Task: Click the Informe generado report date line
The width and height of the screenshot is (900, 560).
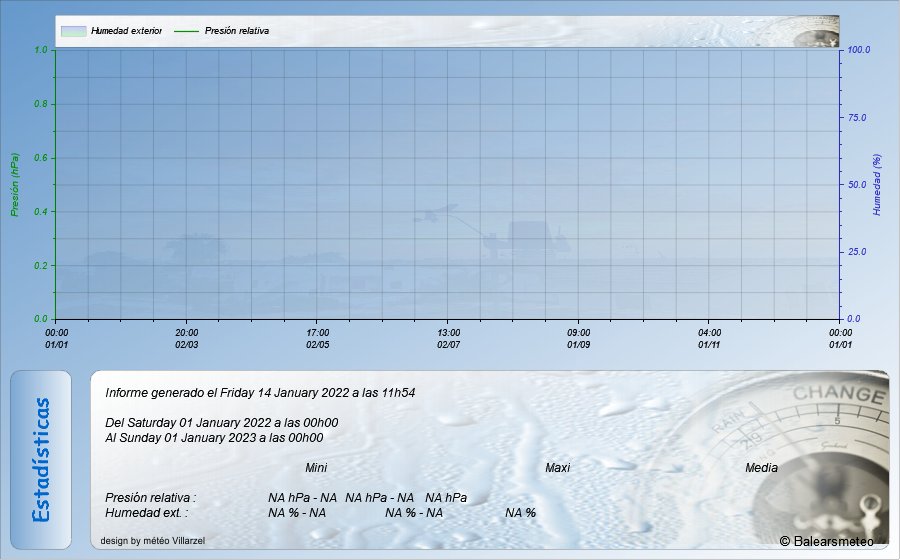Action: 260,392
